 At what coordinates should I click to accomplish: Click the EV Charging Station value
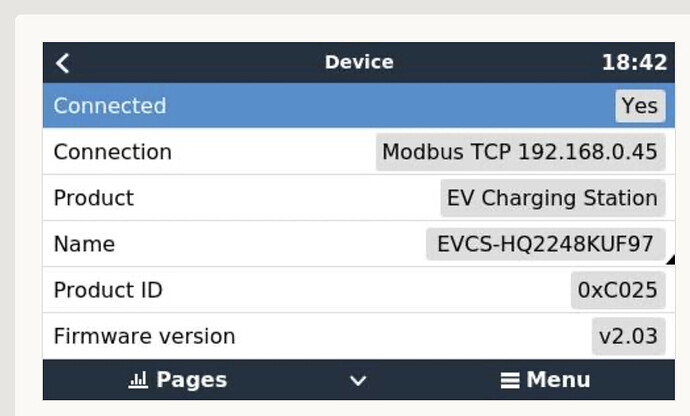[x=552, y=198]
